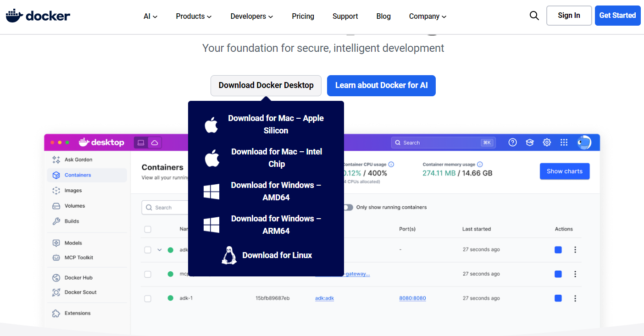Viewport: 644px width, 336px height.
Task: Select Download for Linux option
Action: tap(266, 255)
